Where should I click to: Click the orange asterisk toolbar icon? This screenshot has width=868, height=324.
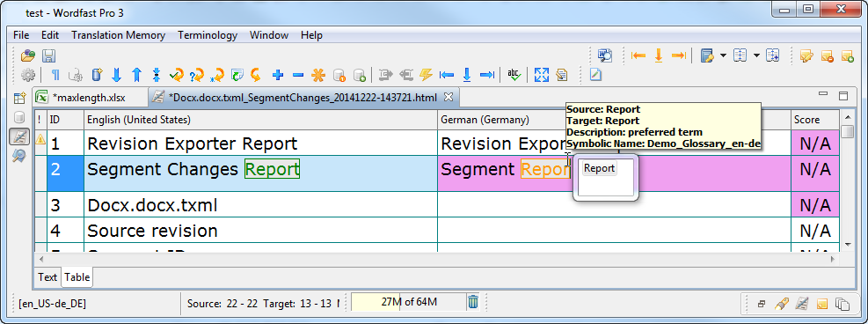[x=317, y=75]
